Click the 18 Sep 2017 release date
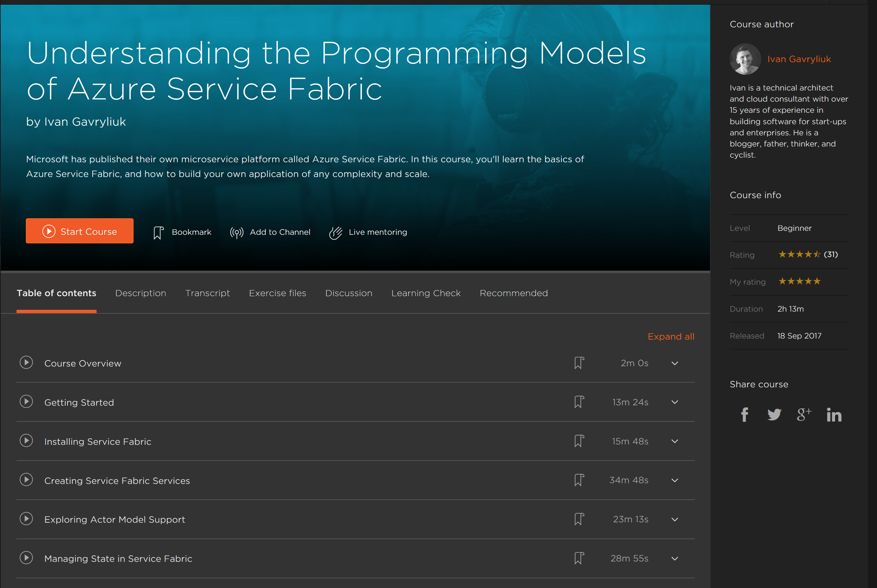Image resolution: width=877 pixels, height=588 pixels. 799,336
